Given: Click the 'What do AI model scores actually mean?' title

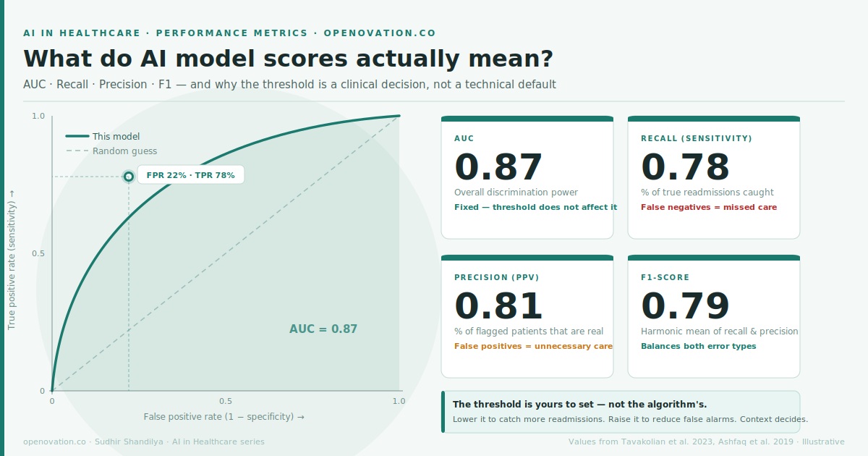Looking at the screenshot, I should tap(288, 58).
